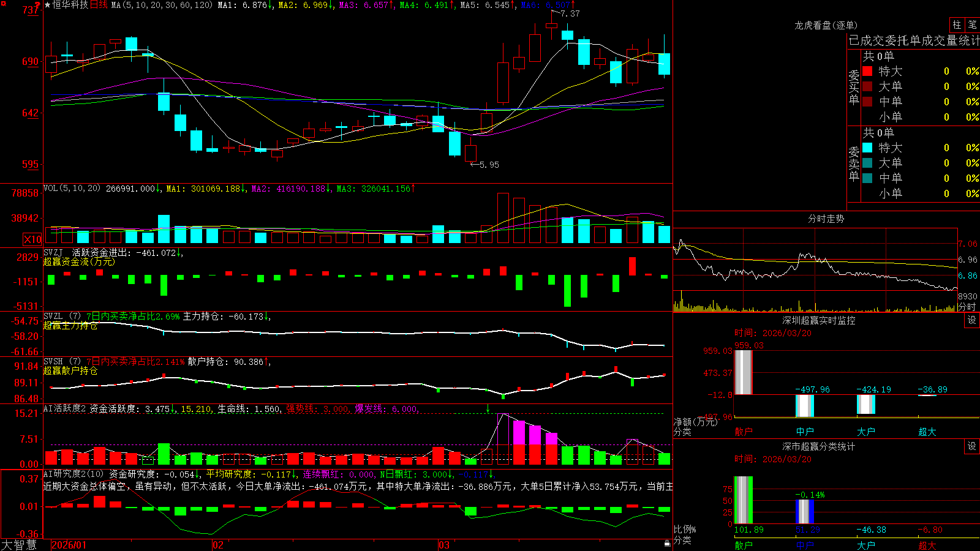
Task: Click the star icon before 恒华科技
Action: click(x=48, y=5)
